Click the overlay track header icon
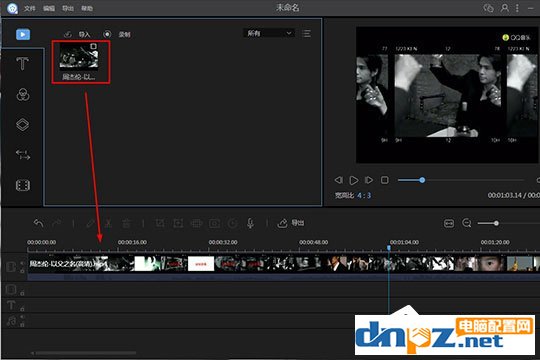Image resolution: width=540 pixels, height=360 pixels. (x=11, y=289)
